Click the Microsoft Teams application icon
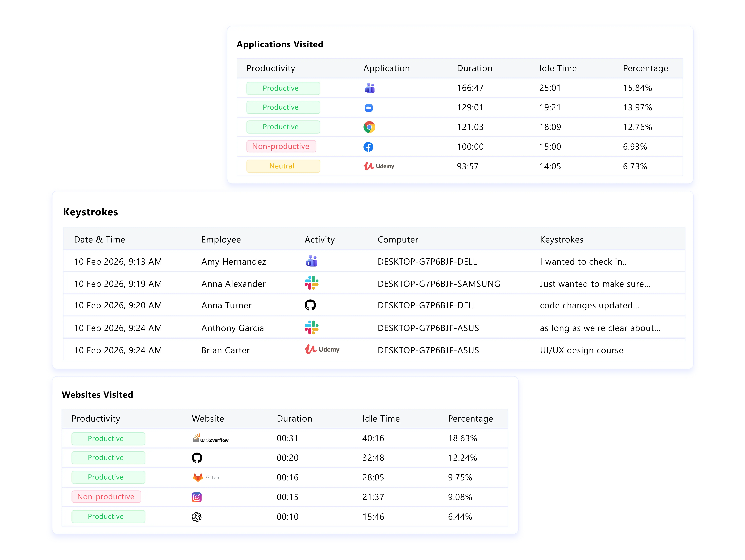This screenshot has width=745, height=560. [x=369, y=88]
